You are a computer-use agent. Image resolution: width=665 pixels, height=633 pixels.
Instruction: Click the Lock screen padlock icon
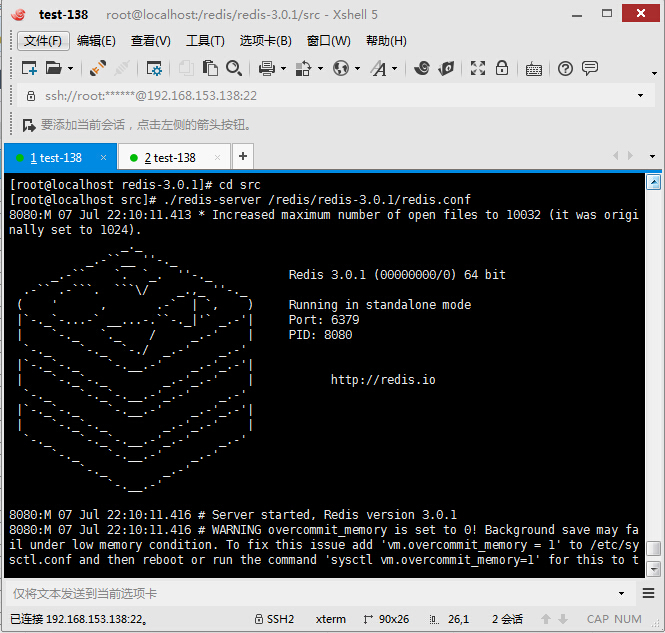(502, 68)
